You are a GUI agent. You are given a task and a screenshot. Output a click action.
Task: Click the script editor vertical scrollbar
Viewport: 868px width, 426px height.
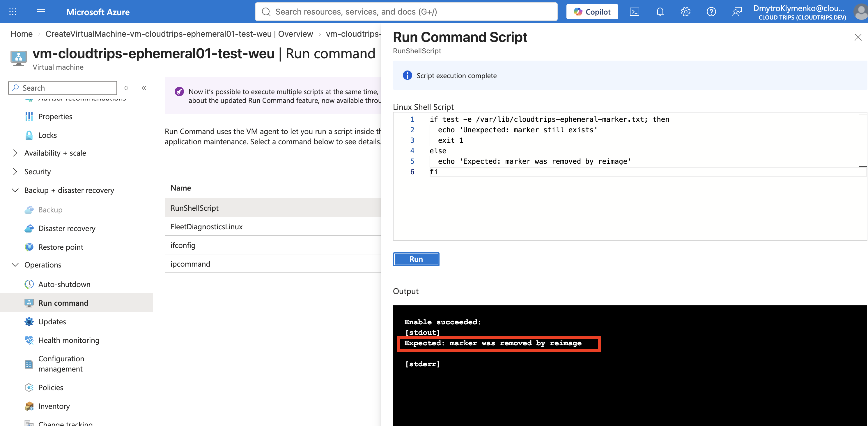pos(862,177)
